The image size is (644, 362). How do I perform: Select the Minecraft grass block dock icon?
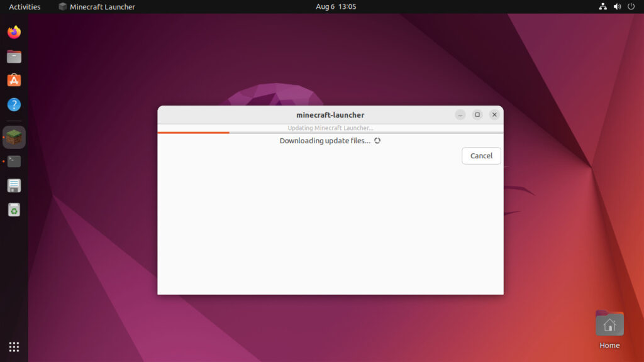(x=14, y=137)
